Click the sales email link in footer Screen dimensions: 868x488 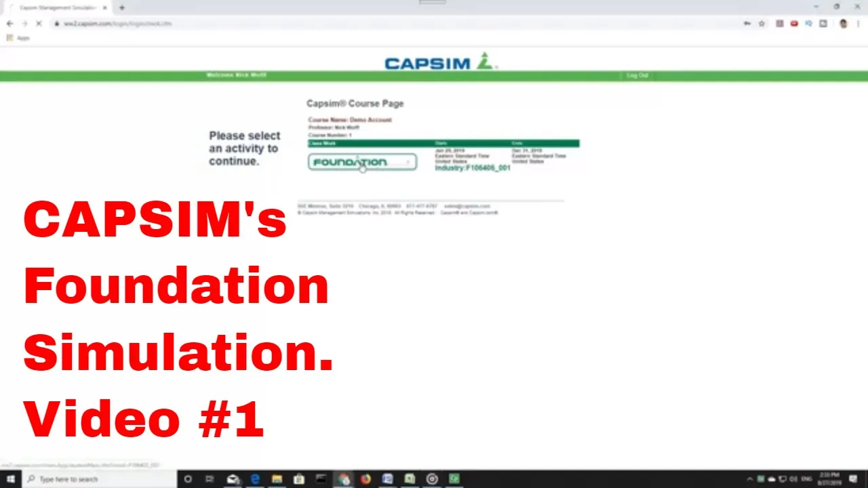point(467,206)
